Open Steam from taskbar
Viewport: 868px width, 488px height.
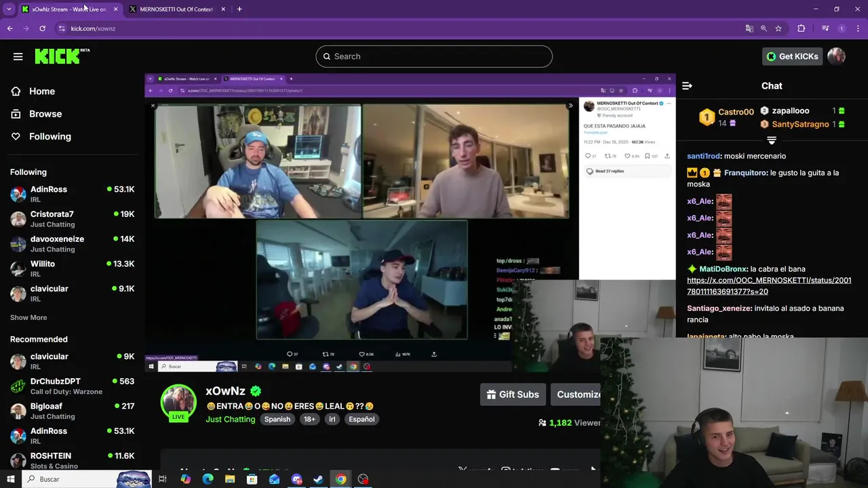coord(318,479)
